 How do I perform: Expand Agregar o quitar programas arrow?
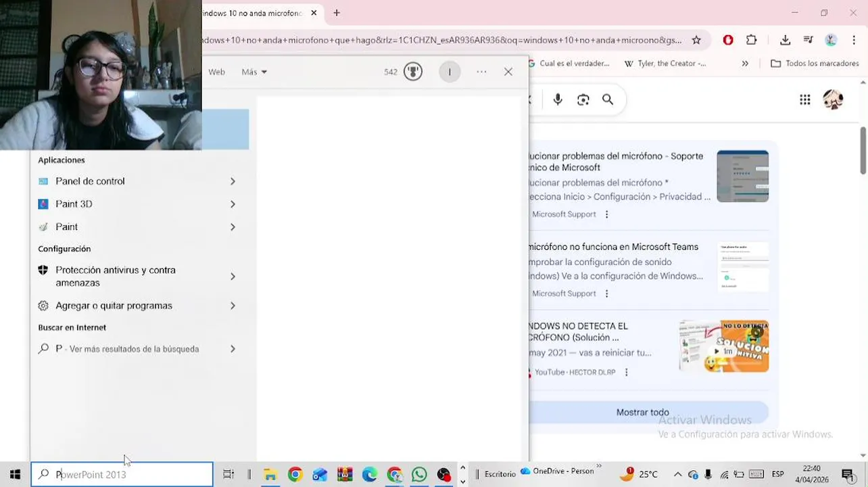pyautogui.click(x=233, y=306)
